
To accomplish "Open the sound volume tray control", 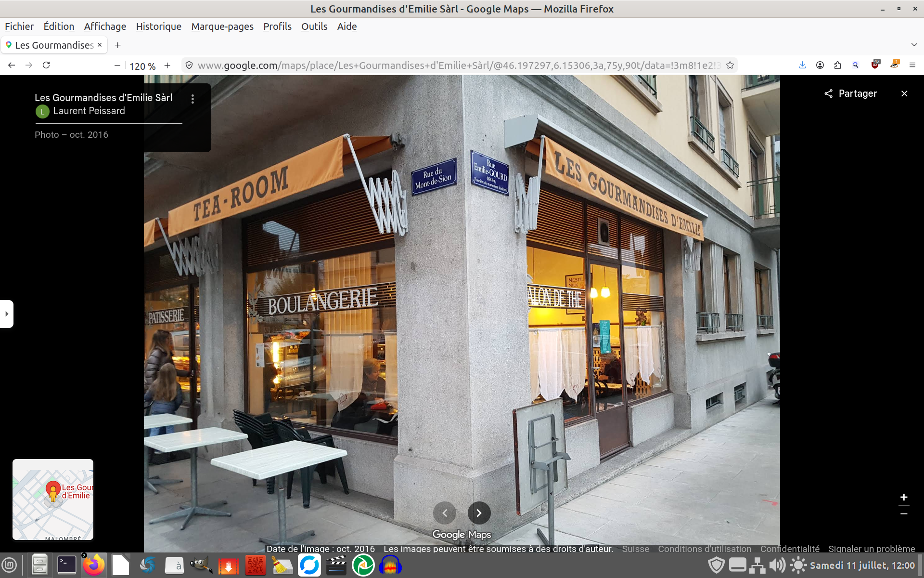I will click(777, 565).
